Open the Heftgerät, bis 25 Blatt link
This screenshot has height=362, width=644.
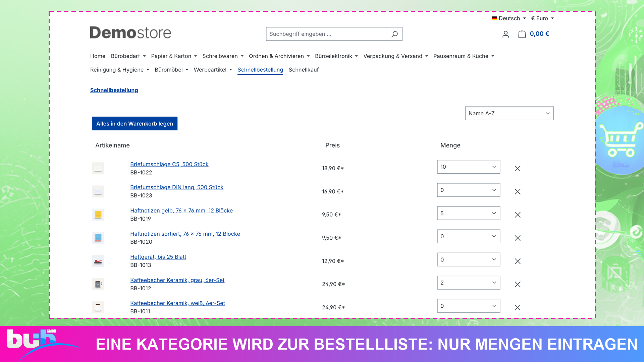coord(158,257)
